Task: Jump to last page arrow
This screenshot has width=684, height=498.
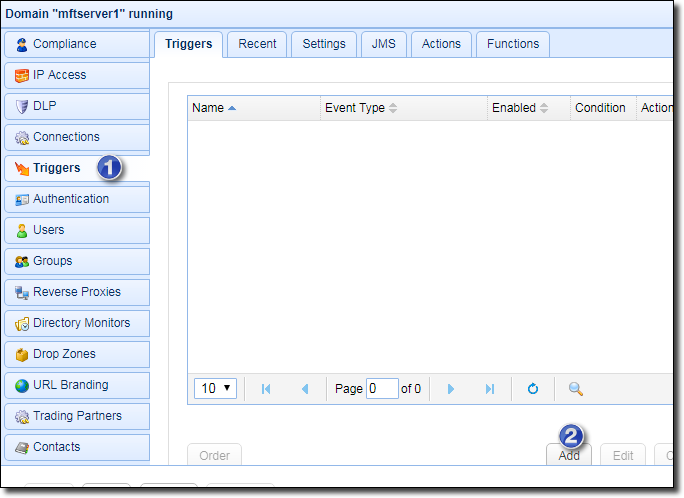Action: pos(489,389)
